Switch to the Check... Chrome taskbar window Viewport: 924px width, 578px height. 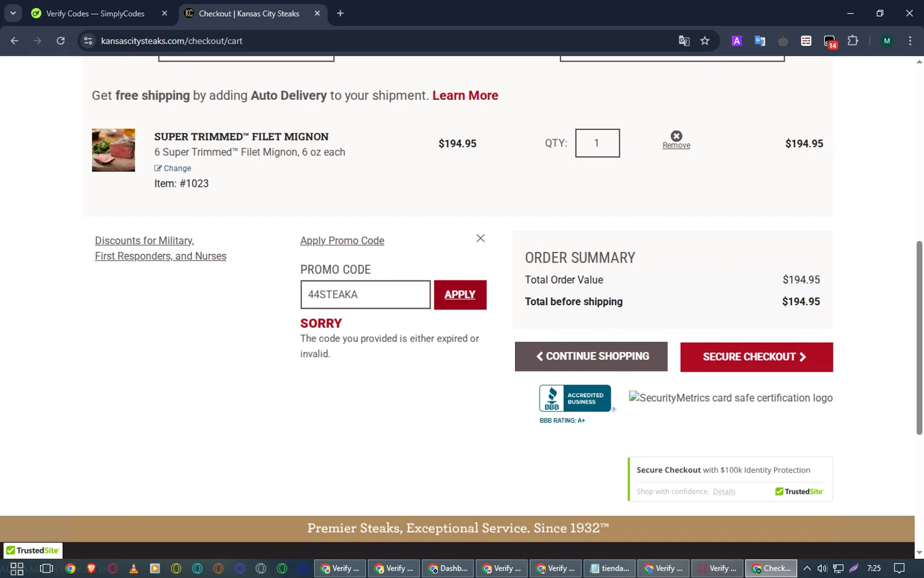(x=771, y=568)
